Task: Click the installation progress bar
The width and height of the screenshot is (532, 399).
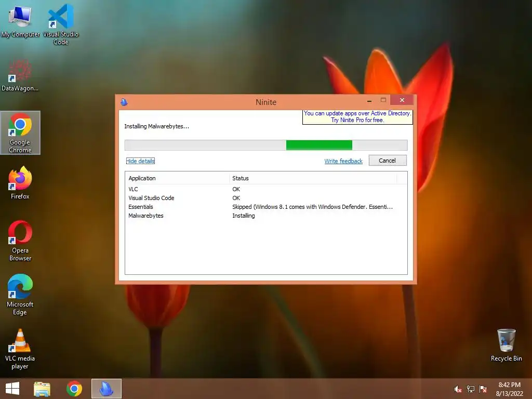Action: click(266, 145)
